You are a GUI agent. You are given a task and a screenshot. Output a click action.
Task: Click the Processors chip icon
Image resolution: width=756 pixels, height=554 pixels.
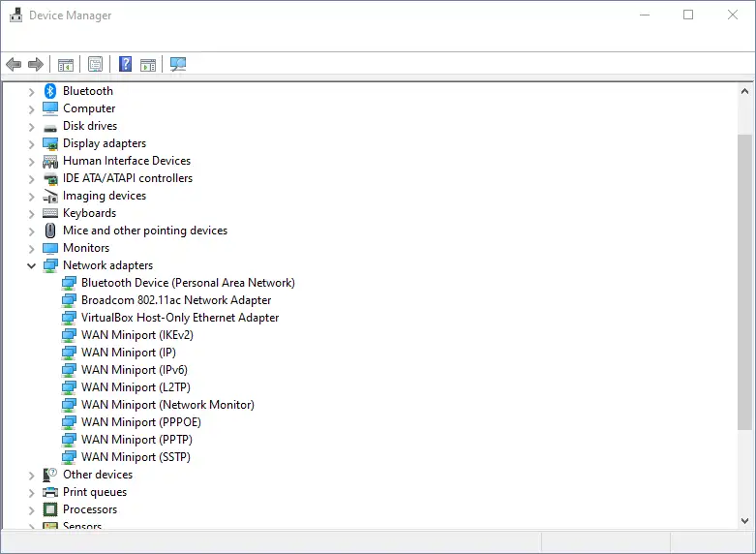click(50, 509)
